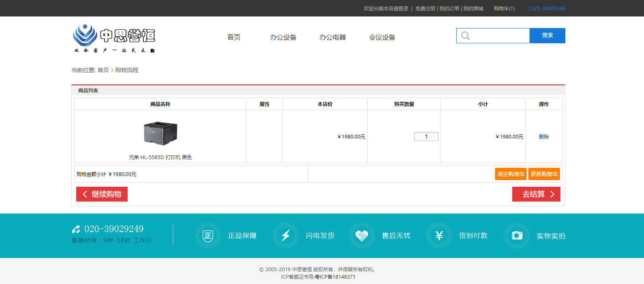Open 我的订单 from the top bar
Screen dimensions: 644x284
click(x=449, y=9)
